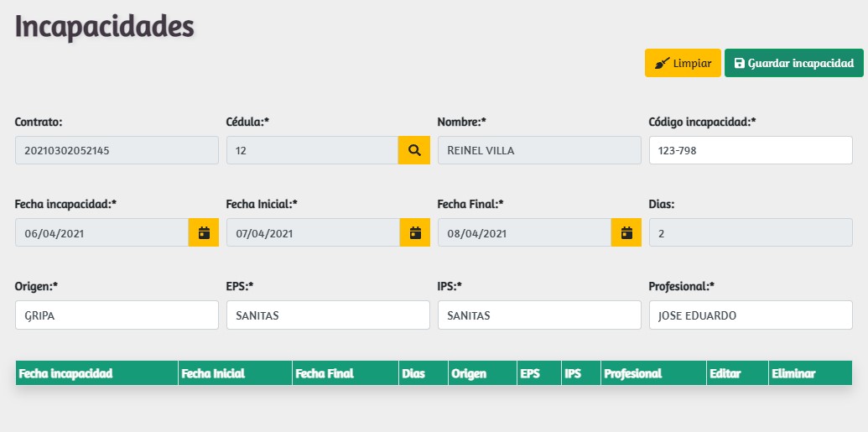Select the Origen field containing GRIPA
The image size is (868, 432).
point(117,315)
